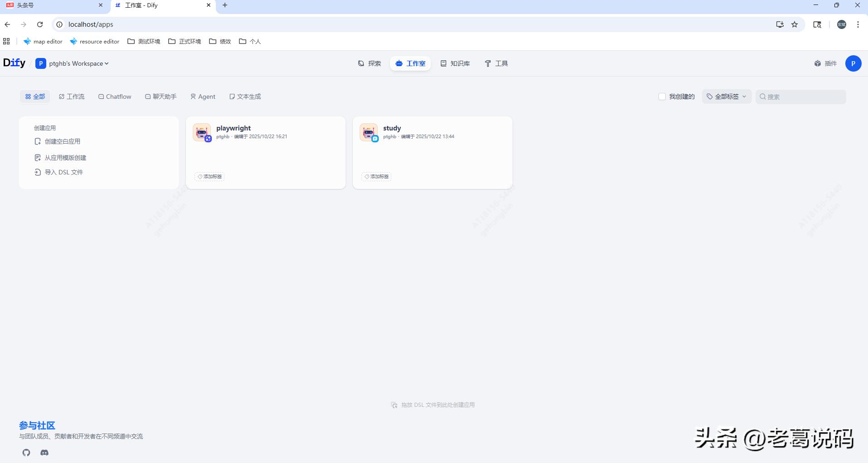Open the 正式环境 bookmark folder
The image size is (868, 463).
pyautogui.click(x=185, y=41)
